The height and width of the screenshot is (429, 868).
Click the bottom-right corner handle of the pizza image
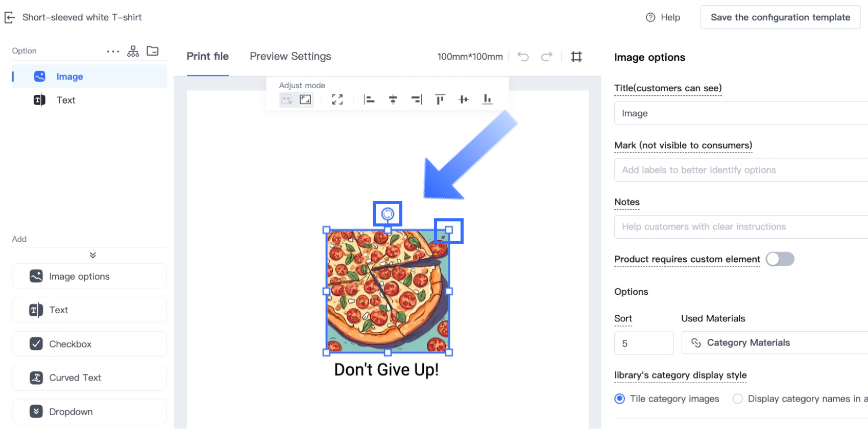point(449,352)
